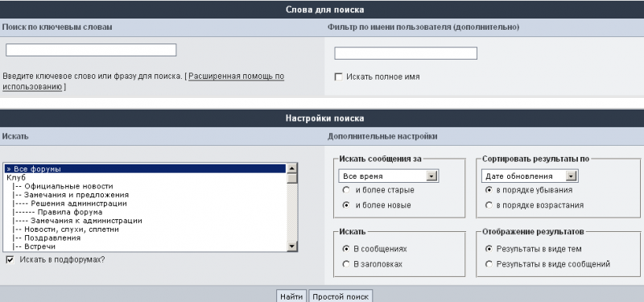This screenshot has height=302, width=644.
Task: Select 'и более новые' radio button
Action: 346,205
